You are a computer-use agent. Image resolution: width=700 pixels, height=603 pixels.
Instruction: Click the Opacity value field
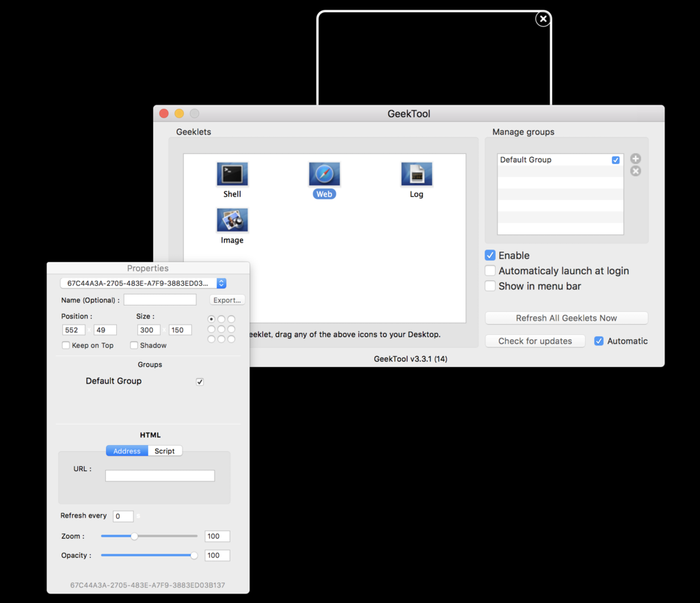point(217,555)
